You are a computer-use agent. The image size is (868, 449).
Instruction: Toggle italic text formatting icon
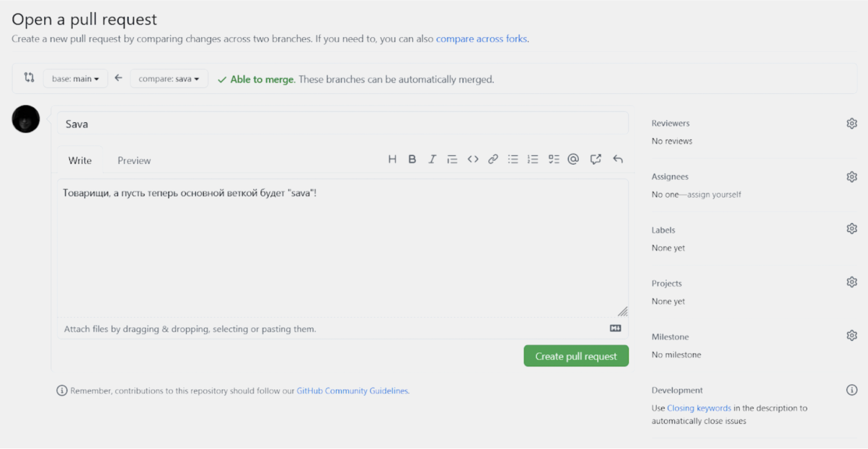(x=432, y=160)
